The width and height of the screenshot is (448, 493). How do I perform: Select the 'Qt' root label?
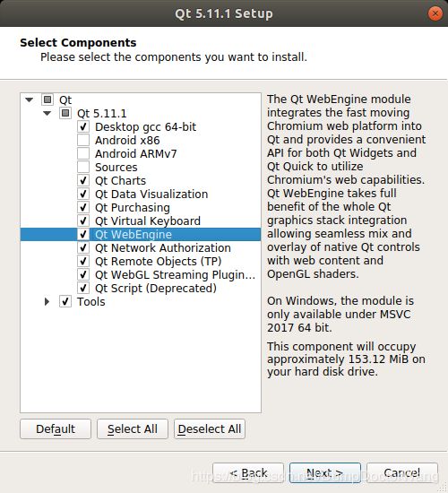coord(65,100)
